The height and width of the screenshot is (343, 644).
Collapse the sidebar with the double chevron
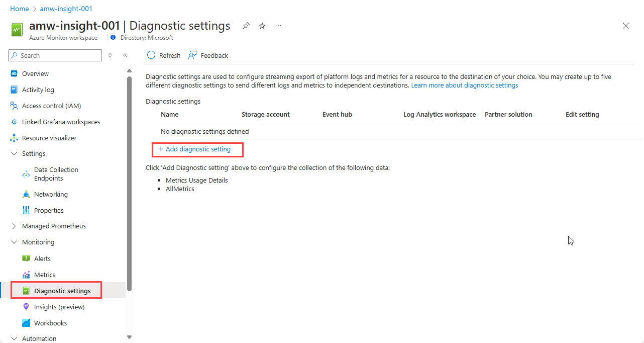point(125,55)
